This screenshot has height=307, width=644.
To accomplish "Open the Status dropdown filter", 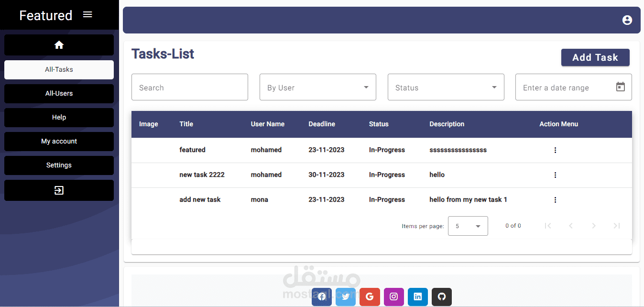I will [445, 87].
